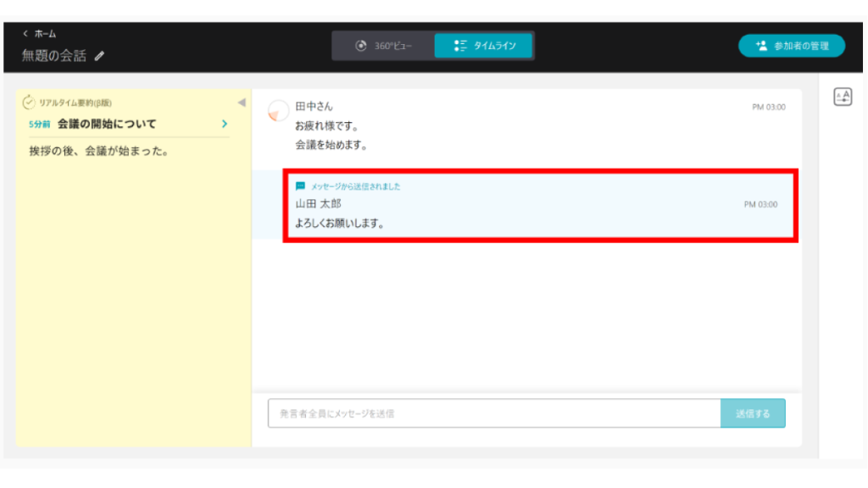
Task: Open 参加者の管理 participant management
Action: tap(791, 46)
